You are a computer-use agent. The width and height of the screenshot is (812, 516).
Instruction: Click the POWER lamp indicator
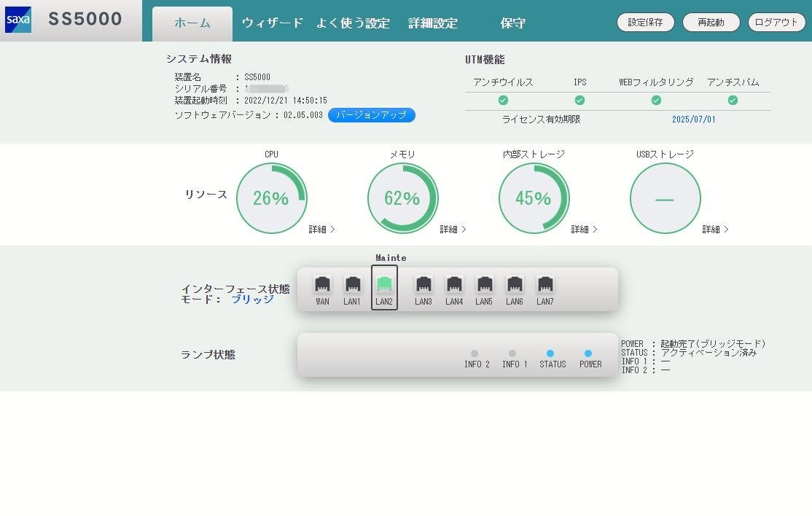point(587,353)
